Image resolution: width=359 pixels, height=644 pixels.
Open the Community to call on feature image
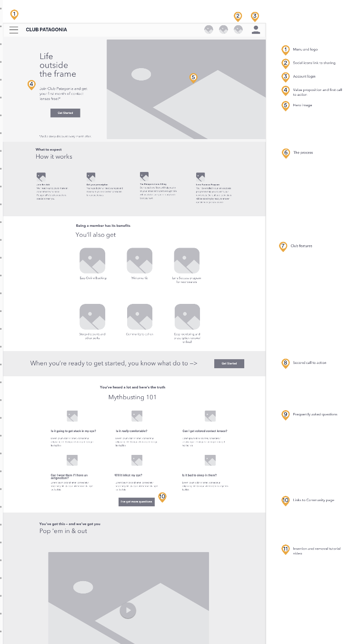click(x=140, y=317)
